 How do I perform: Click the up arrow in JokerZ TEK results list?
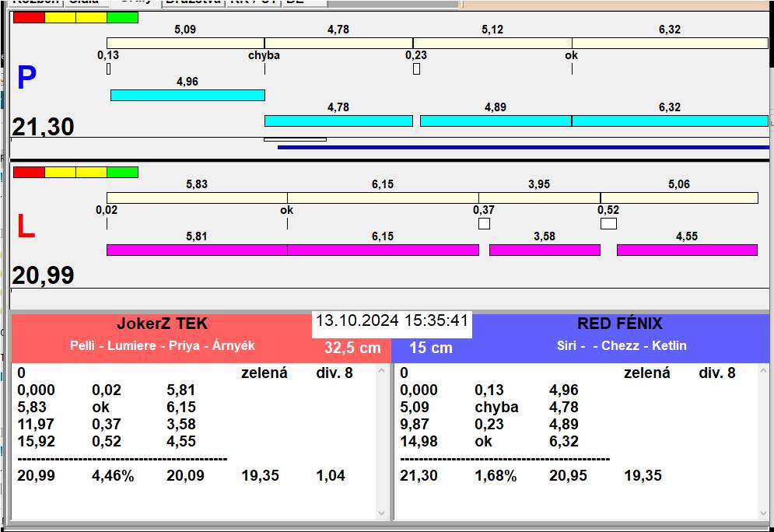pos(382,370)
